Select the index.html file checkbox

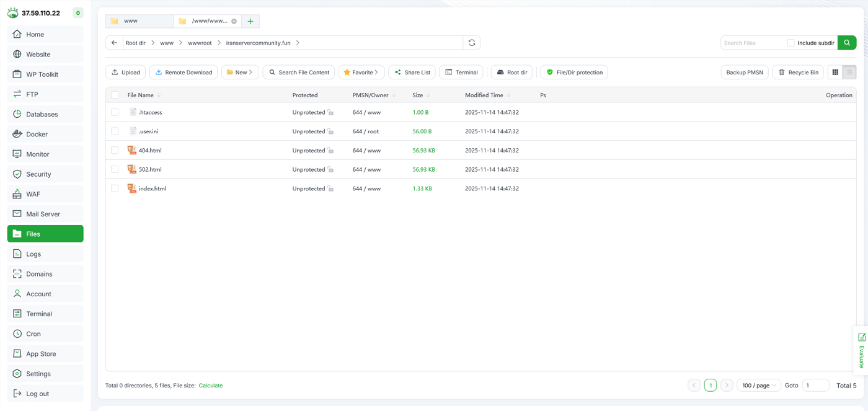click(115, 188)
